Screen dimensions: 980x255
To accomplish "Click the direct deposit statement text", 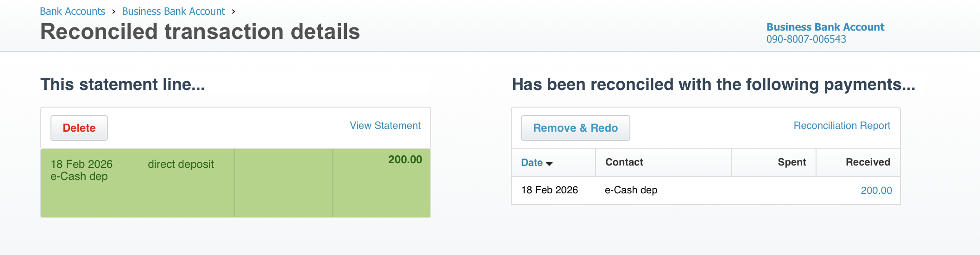I will (181, 164).
